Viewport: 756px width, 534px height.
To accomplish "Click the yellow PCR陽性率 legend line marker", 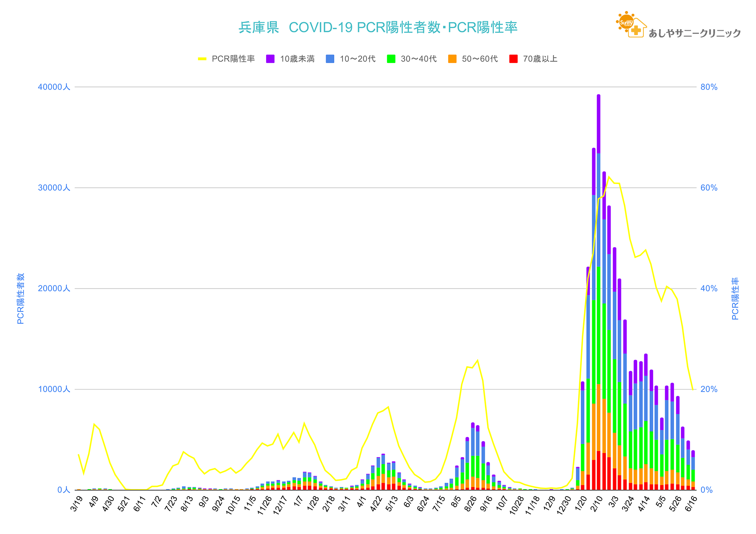I will coord(202,59).
